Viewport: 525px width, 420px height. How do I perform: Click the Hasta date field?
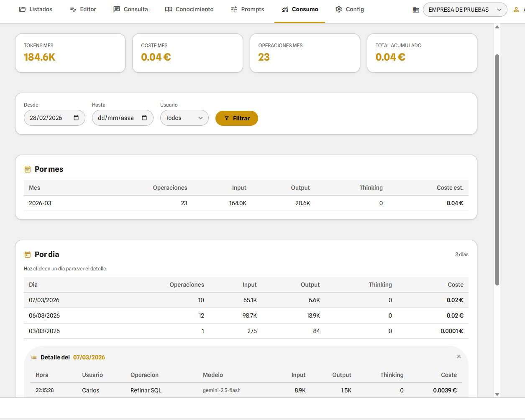[x=123, y=118]
